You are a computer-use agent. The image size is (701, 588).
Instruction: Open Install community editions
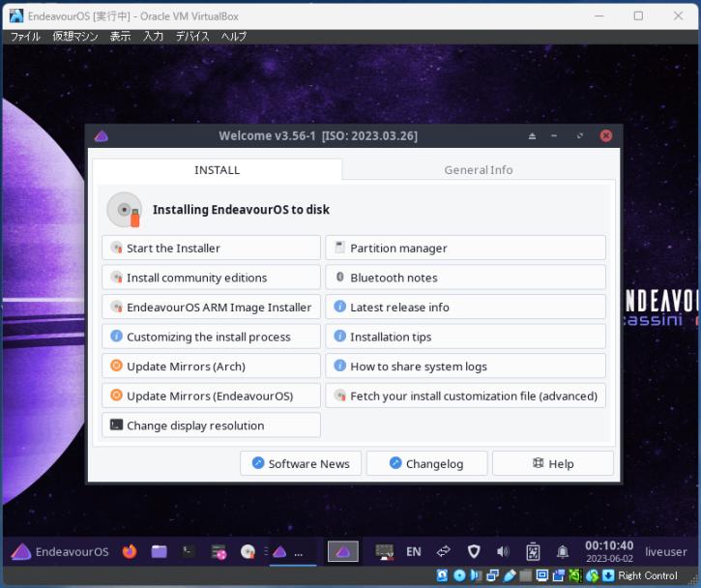point(211,278)
